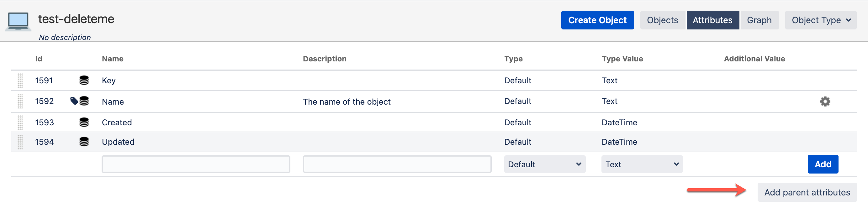Grab the drag handle for row 1594
868x218 pixels.
pos(20,142)
